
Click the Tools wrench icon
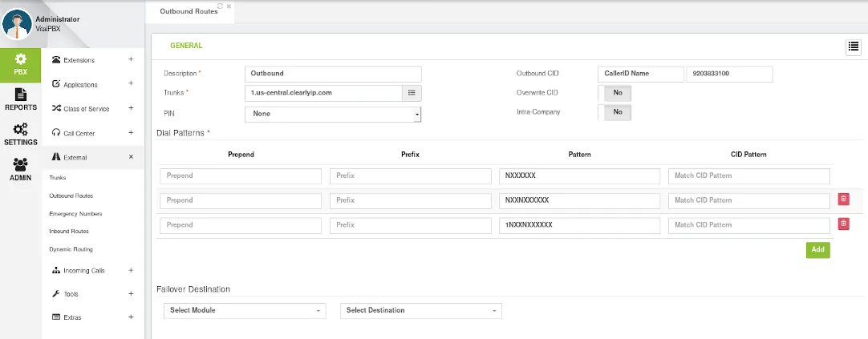pos(56,293)
